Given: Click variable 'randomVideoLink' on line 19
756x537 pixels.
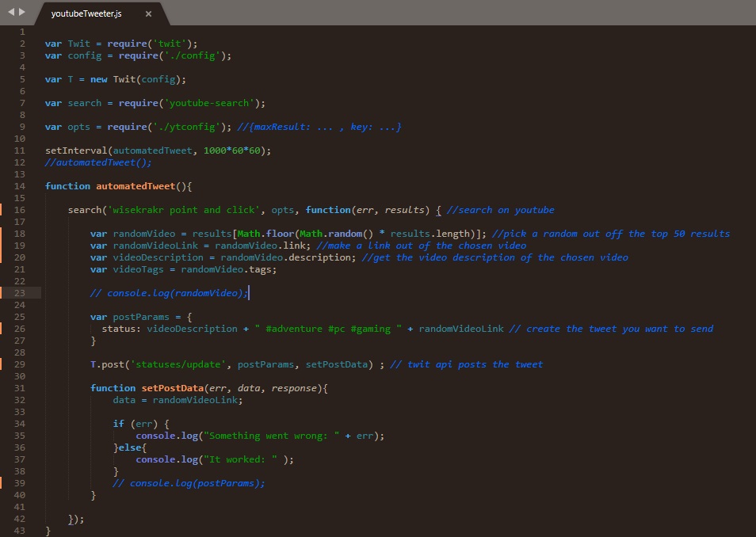Looking at the screenshot, I should 155,246.
